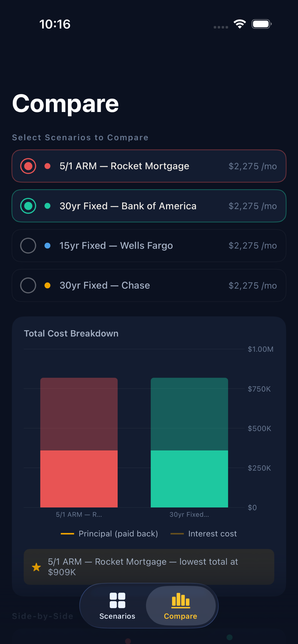This screenshot has width=298, height=644.
Task: Tap the Compare bar chart icon
Action: click(180, 600)
